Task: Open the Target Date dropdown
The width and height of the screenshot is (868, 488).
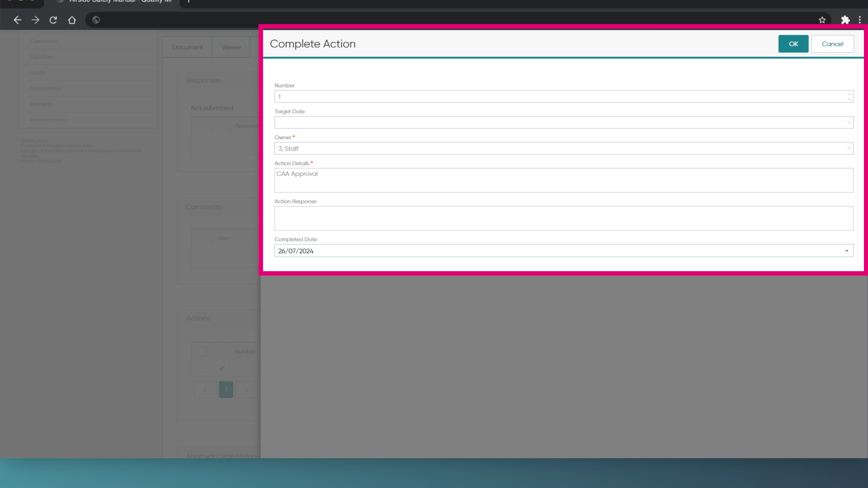Action: point(848,122)
